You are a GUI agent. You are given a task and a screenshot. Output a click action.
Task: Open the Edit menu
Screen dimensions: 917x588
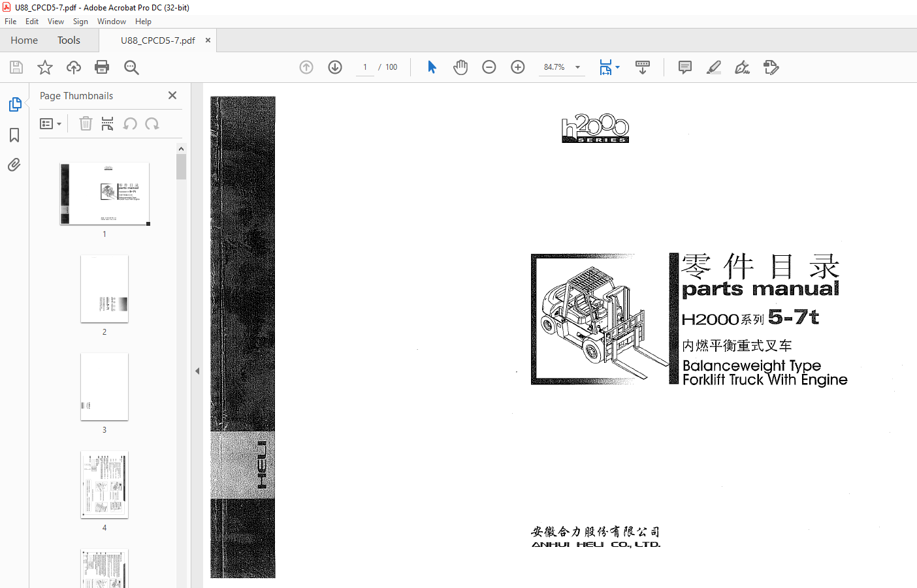click(x=32, y=22)
